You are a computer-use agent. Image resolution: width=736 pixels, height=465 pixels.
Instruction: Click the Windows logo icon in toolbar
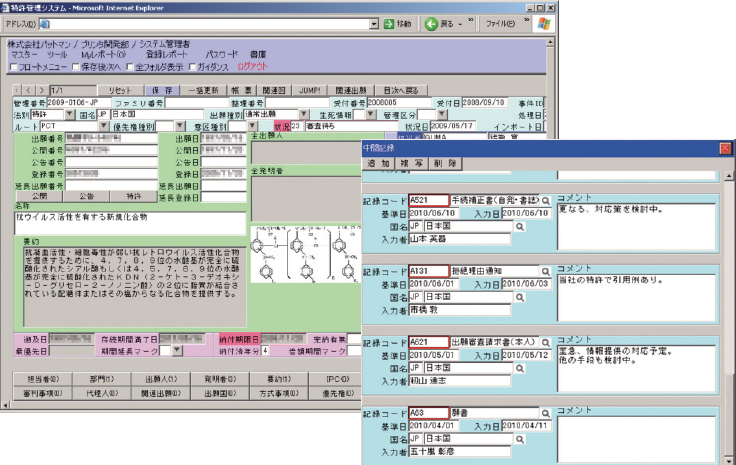coord(544,23)
